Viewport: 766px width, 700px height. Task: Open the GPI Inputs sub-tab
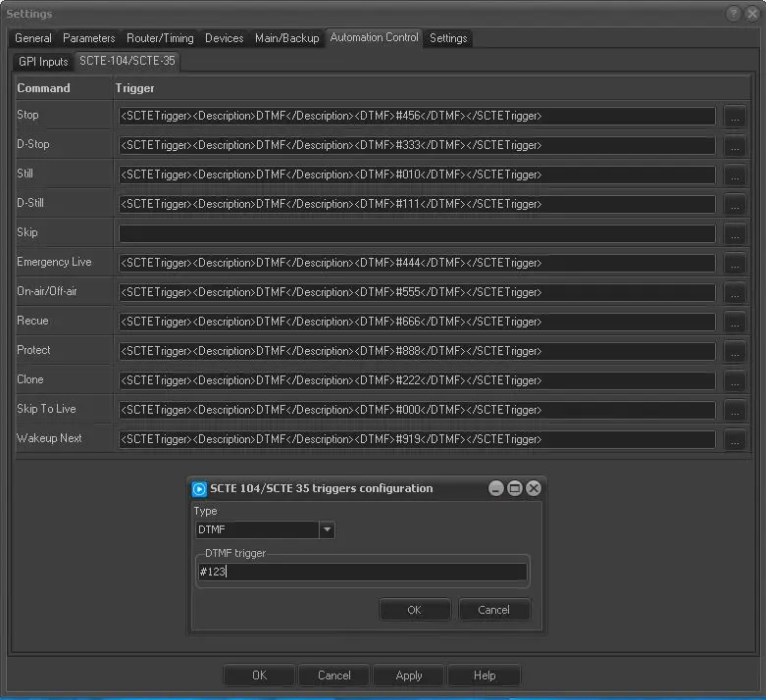pos(43,62)
